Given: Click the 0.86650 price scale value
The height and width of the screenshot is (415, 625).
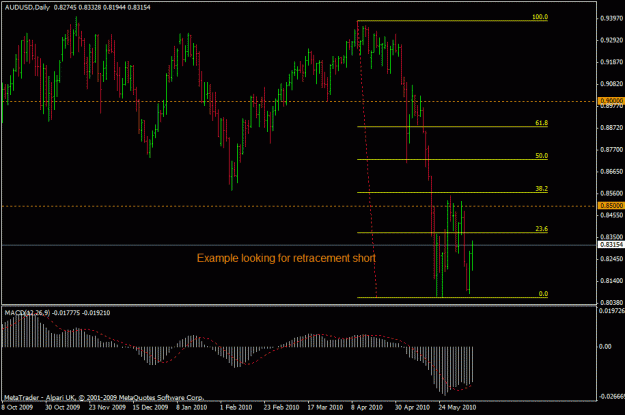Looking at the screenshot, I should (x=611, y=171).
